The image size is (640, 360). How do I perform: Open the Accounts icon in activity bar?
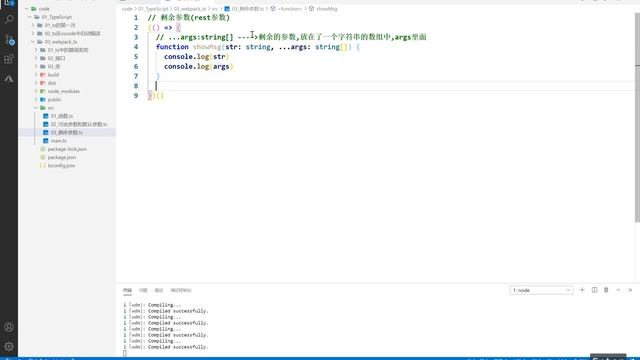point(9,327)
